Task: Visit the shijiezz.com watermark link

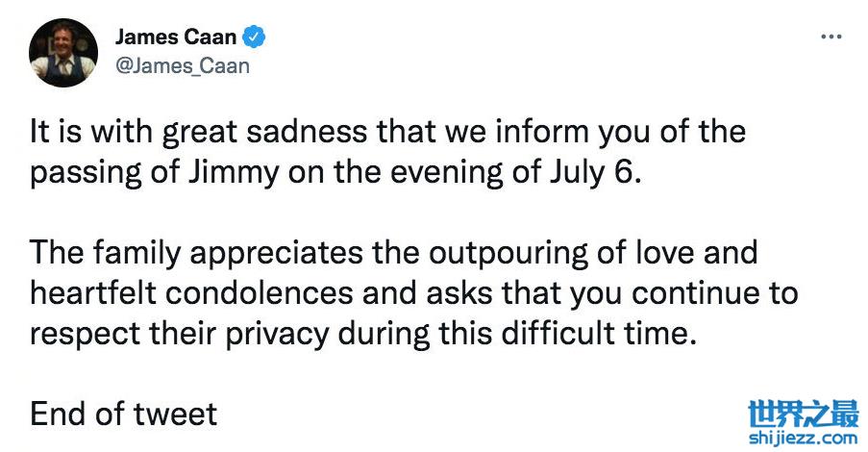Action: [803, 437]
